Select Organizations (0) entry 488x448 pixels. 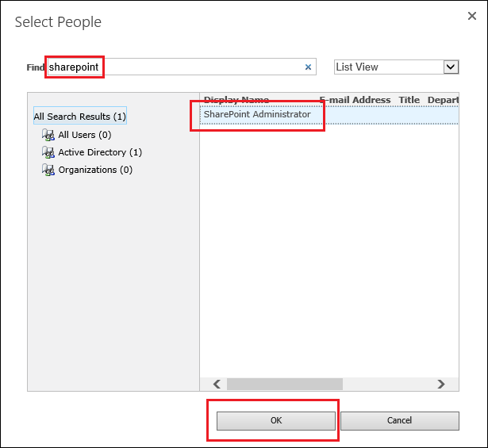pyautogui.click(x=95, y=170)
